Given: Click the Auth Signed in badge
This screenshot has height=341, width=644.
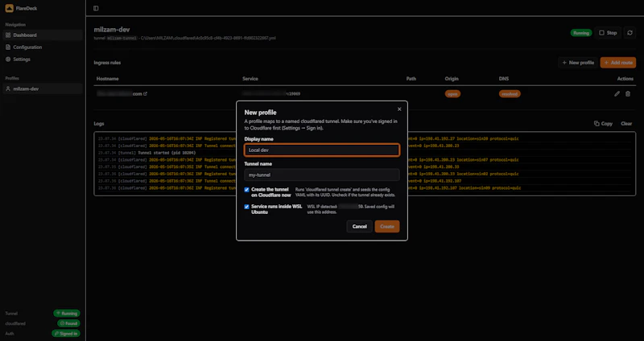Looking at the screenshot, I should [x=66, y=334].
